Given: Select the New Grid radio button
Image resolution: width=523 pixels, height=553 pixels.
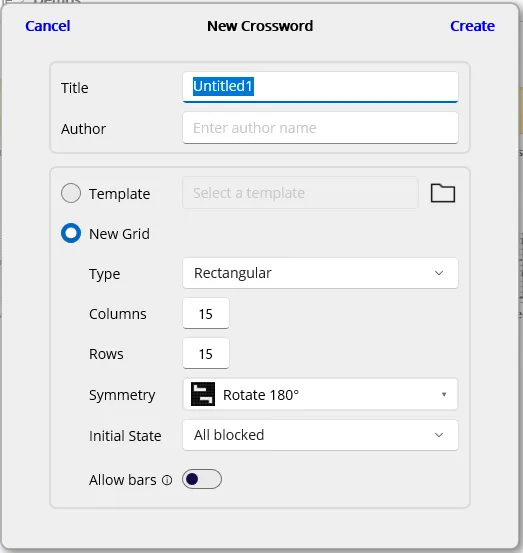Looking at the screenshot, I should coord(71,233).
